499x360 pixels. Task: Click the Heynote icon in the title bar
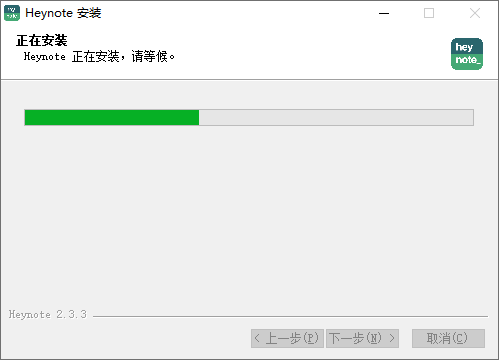coord(12,13)
